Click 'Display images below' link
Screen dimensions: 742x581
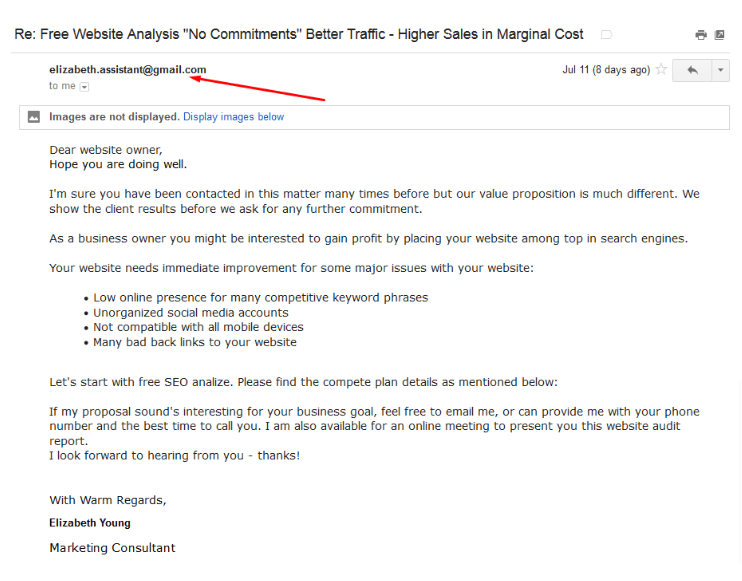click(x=233, y=117)
